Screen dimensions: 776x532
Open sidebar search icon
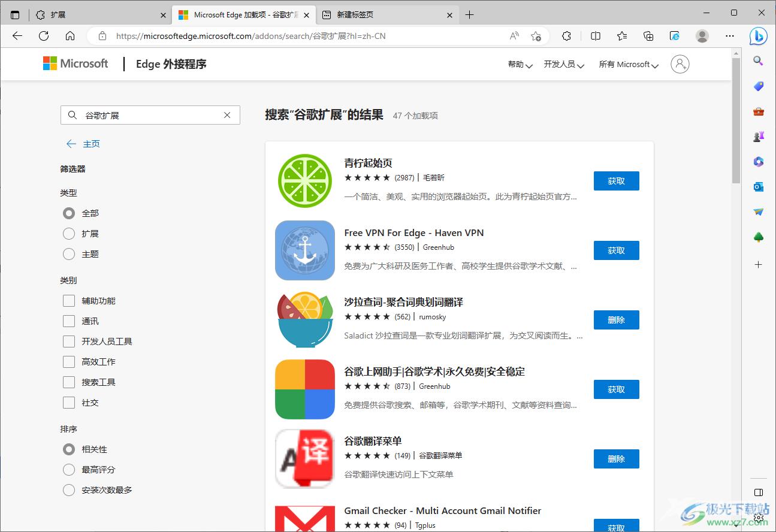point(759,61)
